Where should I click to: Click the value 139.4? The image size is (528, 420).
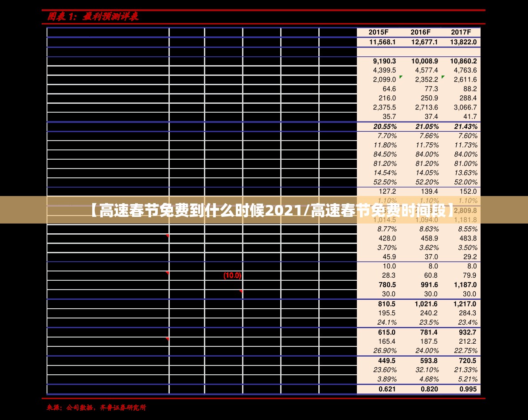coord(429,192)
